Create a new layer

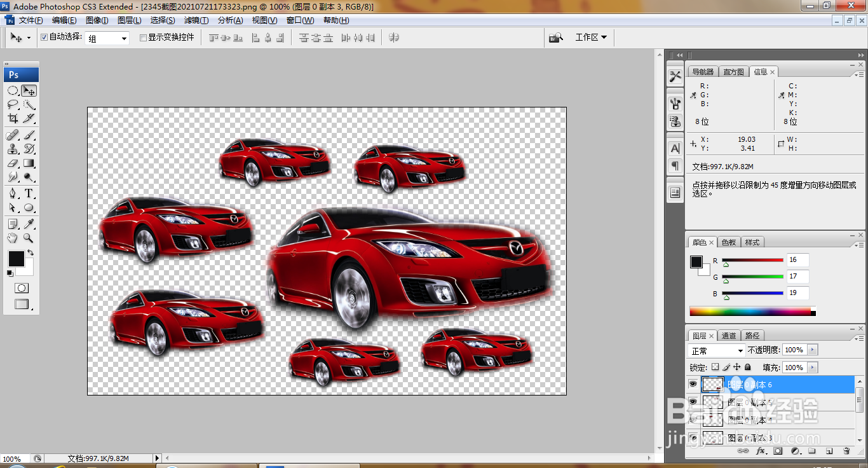click(x=829, y=451)
